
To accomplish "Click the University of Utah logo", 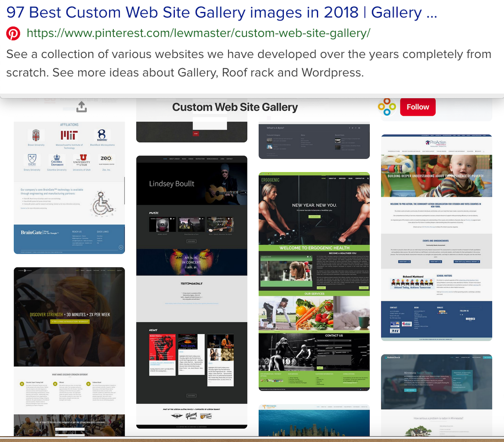I will (82, 160).
